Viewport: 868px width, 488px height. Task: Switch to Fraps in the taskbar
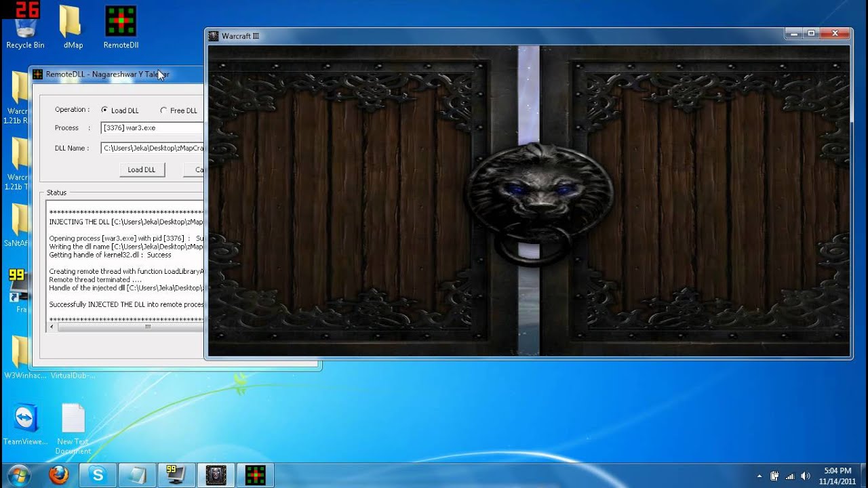click(176, 474)
